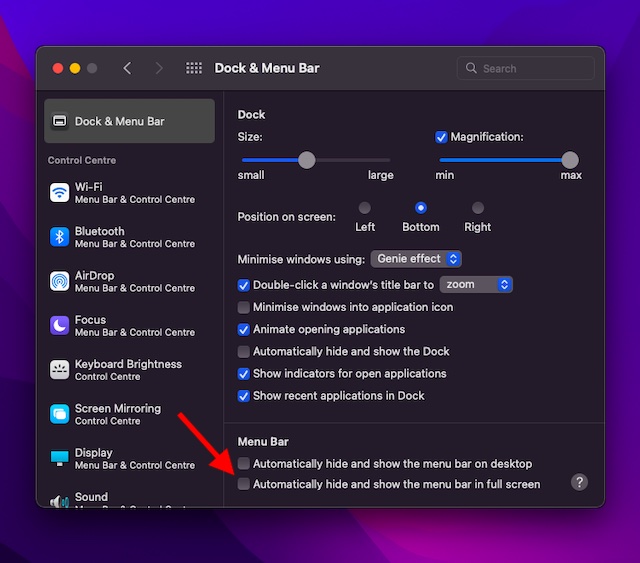The width and height of the screenshot is (640, 563).
Task: Enable automatically hide menu bar in full screen
Action: tap(244, 484)
